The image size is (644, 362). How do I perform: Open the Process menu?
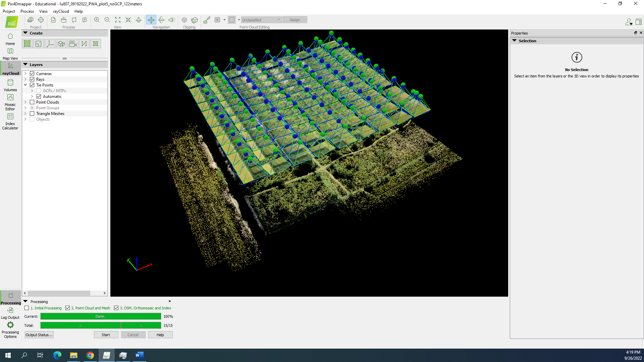27,11
